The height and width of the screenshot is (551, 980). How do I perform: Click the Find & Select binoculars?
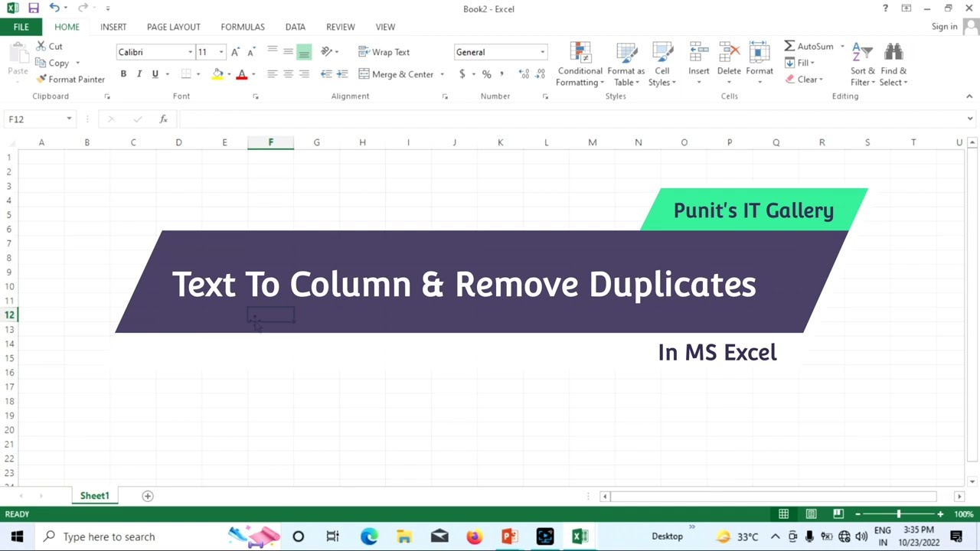coord(893,52)
